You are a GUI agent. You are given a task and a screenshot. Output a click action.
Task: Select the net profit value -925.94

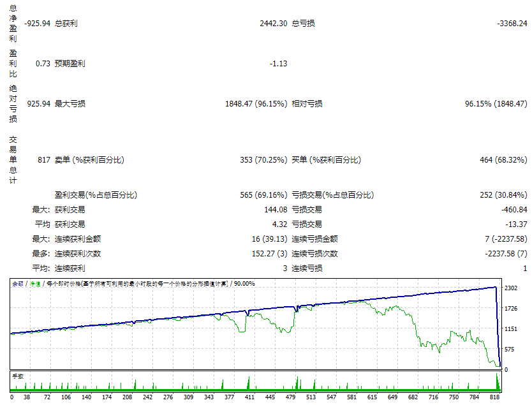click(x=38, y=24)
